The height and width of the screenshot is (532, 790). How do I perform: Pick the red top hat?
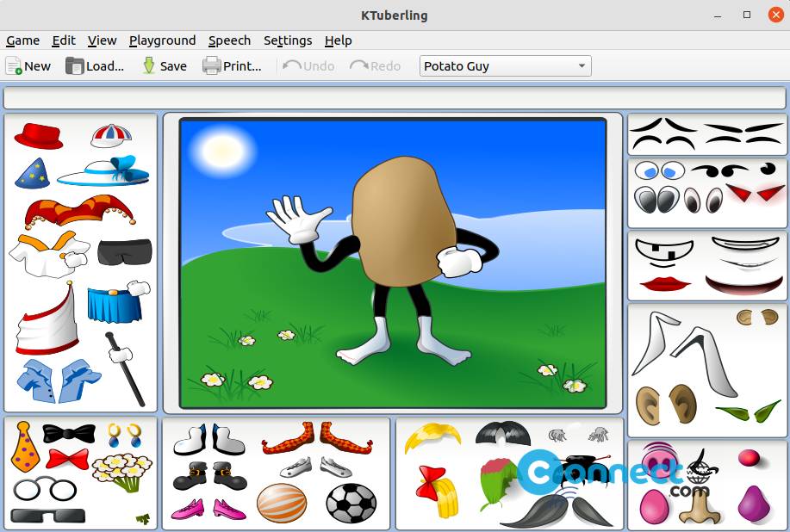click(x=39, y=136)
